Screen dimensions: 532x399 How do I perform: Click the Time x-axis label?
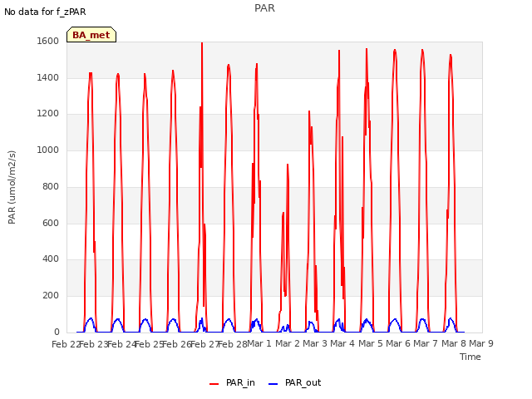pos(470,357)
